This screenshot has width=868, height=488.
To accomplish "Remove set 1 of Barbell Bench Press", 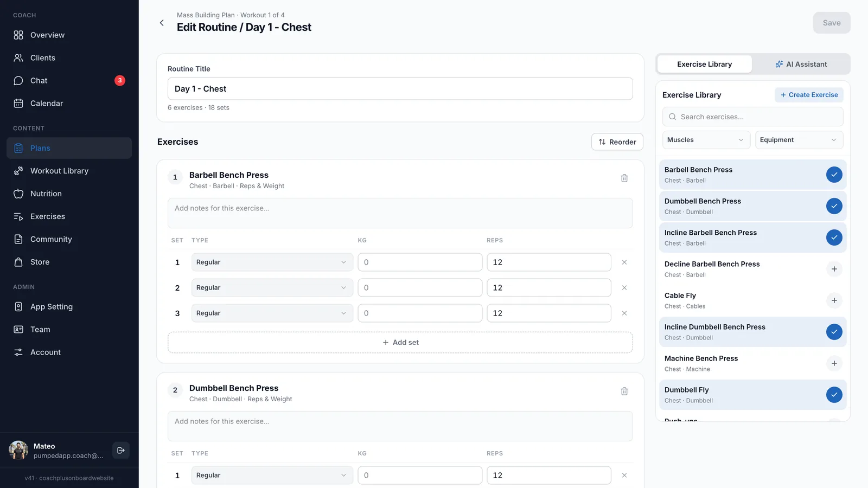I will tap(624, 262).
